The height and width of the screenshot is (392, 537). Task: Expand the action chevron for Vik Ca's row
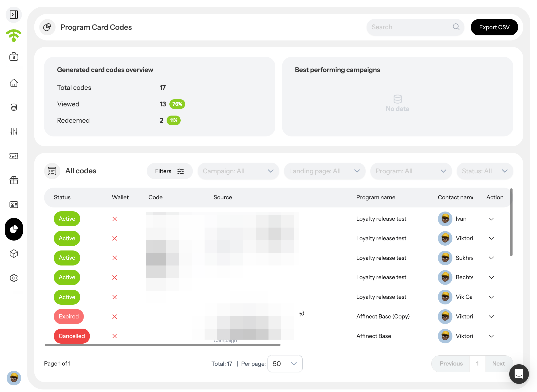click(x=491, y=297)
